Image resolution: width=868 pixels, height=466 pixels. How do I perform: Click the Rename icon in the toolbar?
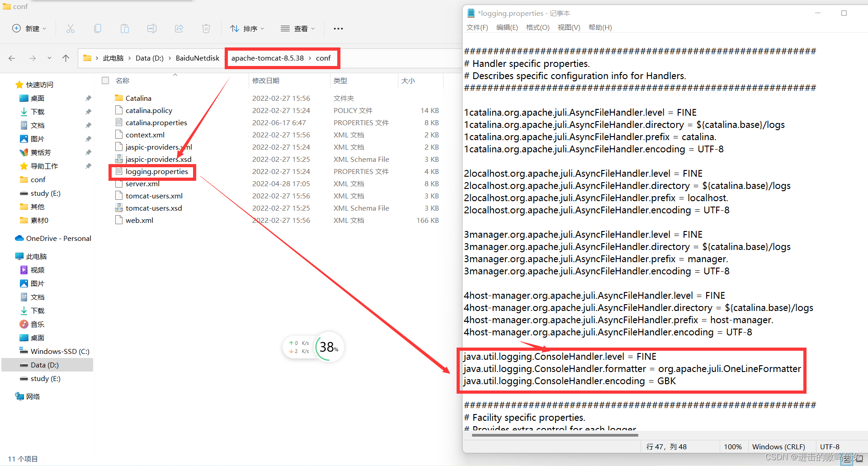[151, 28]
